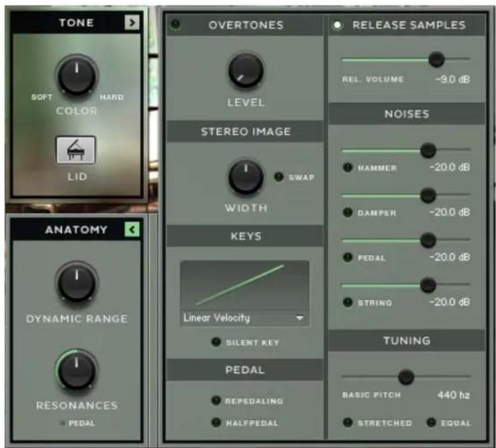The height and width of the screenshot is (448, 496).
Task: Click the Hammer noise slider handle
Action: [428, 150]
